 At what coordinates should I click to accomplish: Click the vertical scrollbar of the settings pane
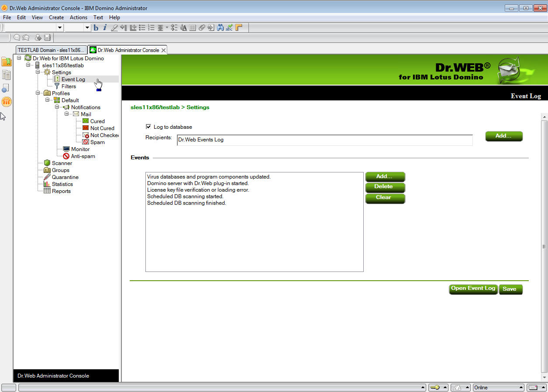pos(544,247)
